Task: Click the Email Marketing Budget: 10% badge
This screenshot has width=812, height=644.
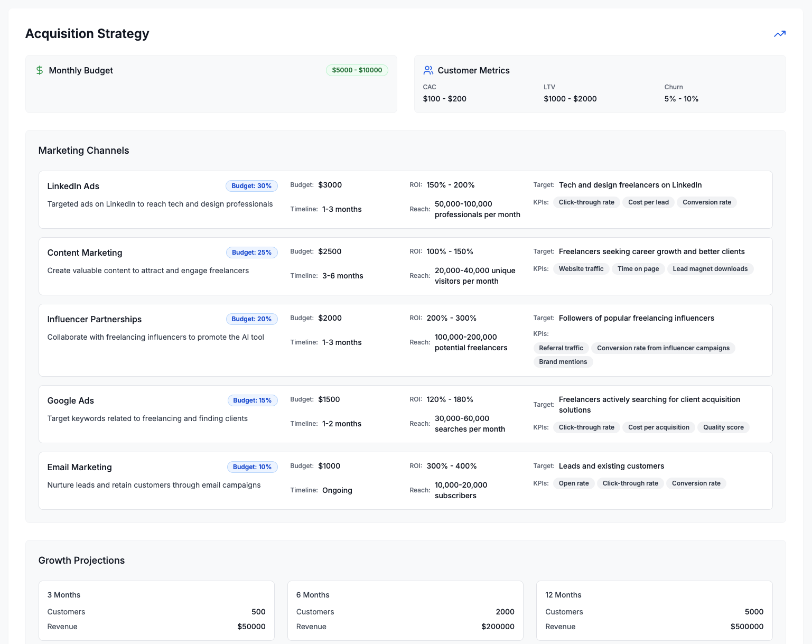Action: [x=252, y=467]
